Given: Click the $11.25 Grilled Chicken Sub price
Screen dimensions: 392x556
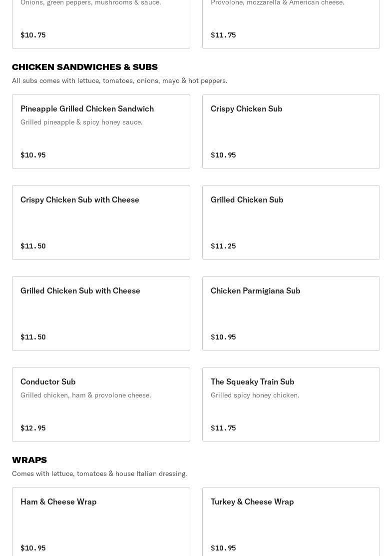Looking at the screenshot, I should point(223,246).
